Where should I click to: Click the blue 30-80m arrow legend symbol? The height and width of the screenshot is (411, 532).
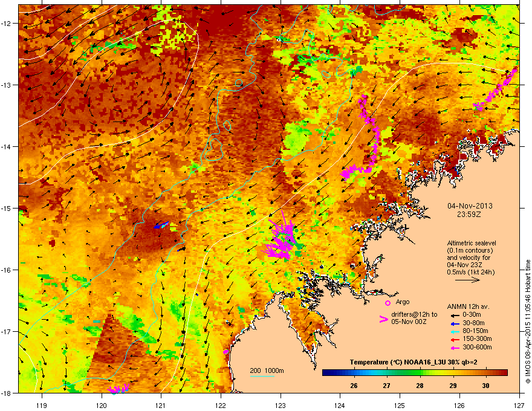[x=455, y=323]
